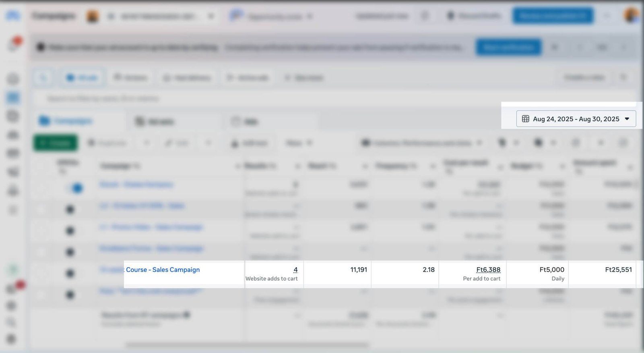Turn off the active blue toggle in first campaign row
The width and height of the screenshot is (644, 353).
[75, 188]
